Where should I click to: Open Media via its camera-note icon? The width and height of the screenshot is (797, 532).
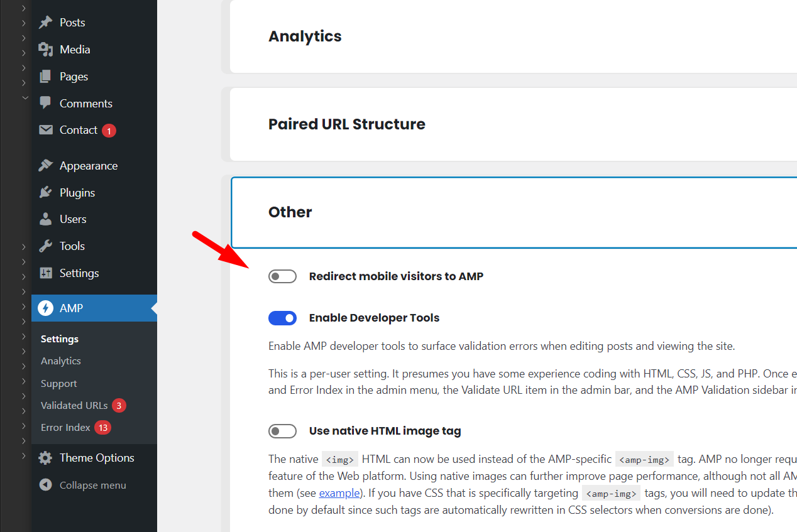click(45, 50)
